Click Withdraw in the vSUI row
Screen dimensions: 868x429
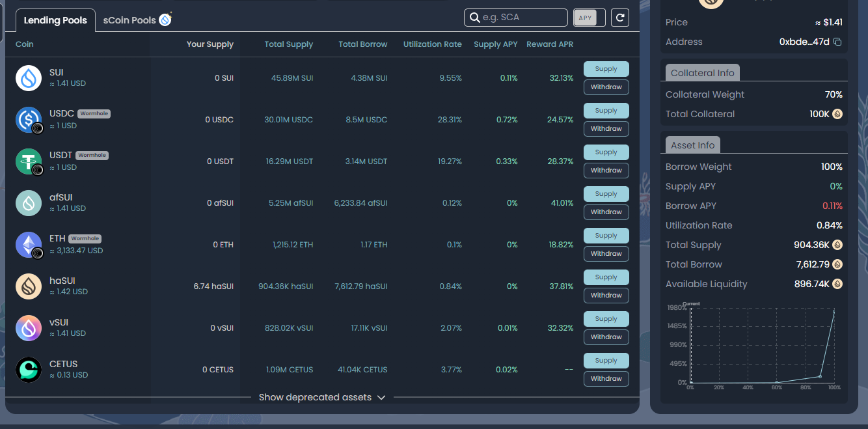[x=606, y=337]
